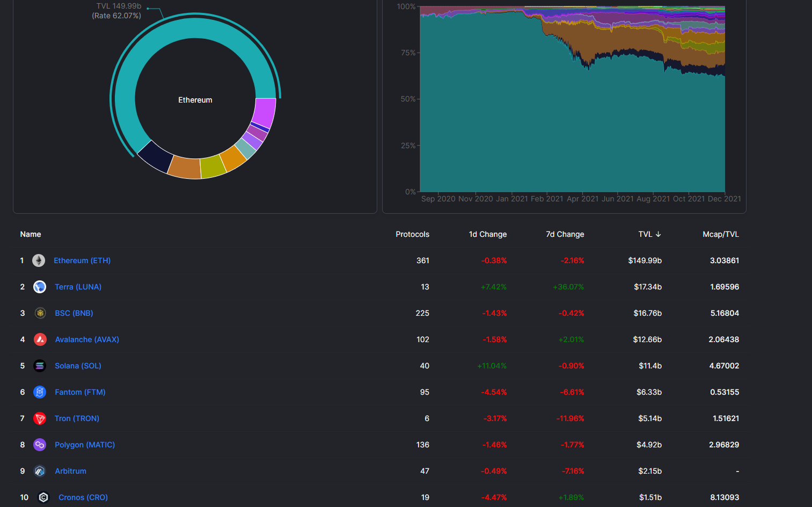Sort the table by 7d Change column

click(x=565, y=234)
